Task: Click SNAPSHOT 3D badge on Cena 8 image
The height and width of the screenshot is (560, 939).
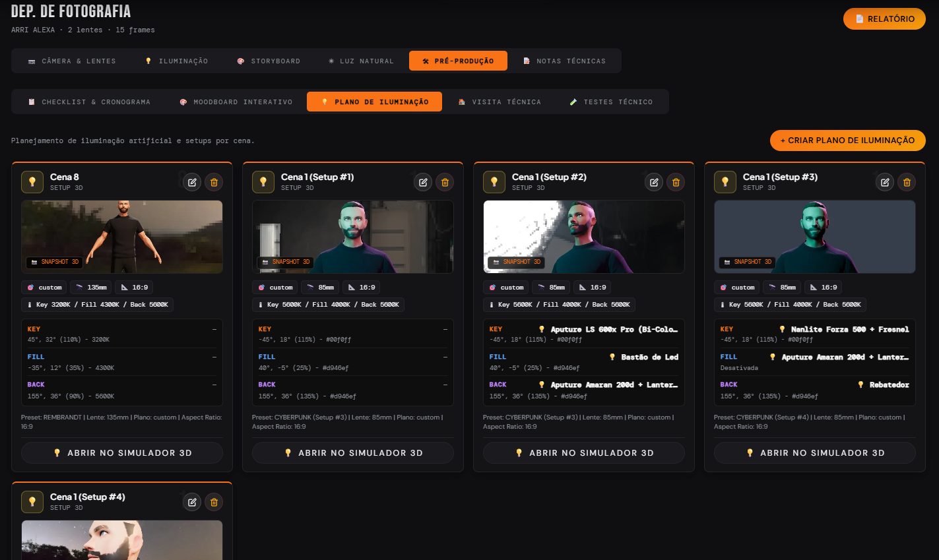Action: tap(54, 262)
